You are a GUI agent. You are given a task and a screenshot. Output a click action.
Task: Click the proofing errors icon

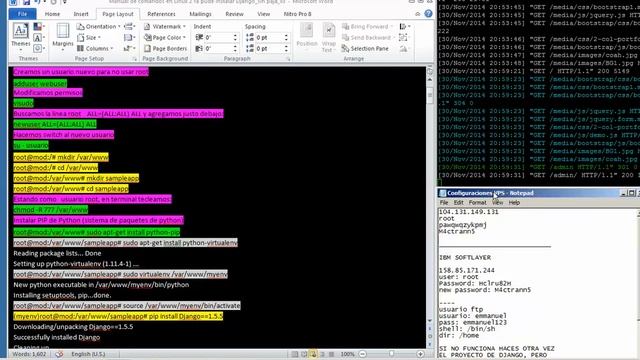(x=59, y=354)
